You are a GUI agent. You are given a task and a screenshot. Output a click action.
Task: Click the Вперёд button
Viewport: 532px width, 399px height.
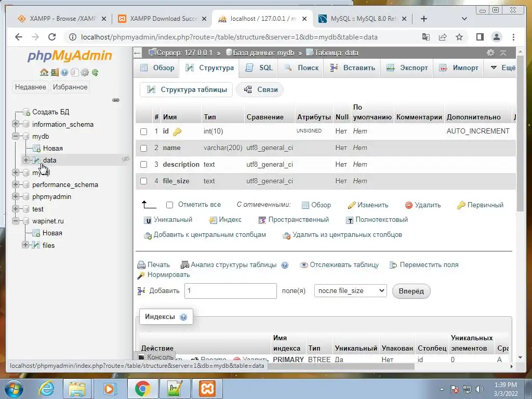pyautogui.click(x=411, y=291)
